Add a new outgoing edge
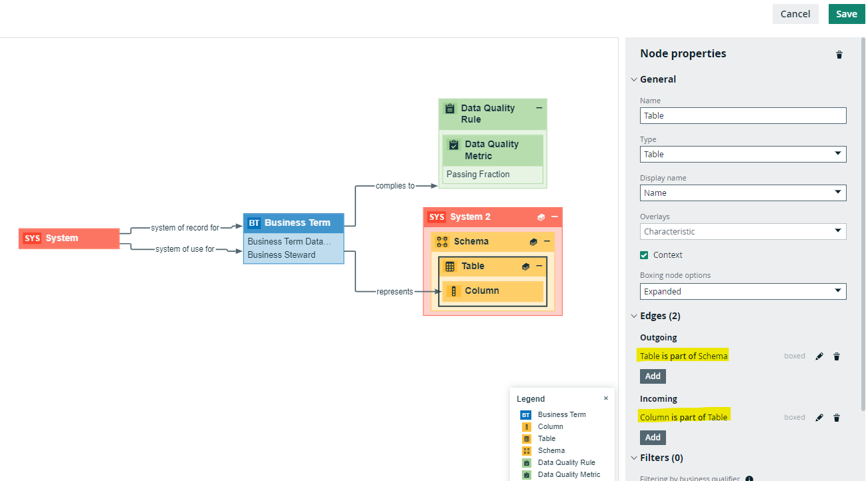Screen dimensions: 868x481 (653, 376)
